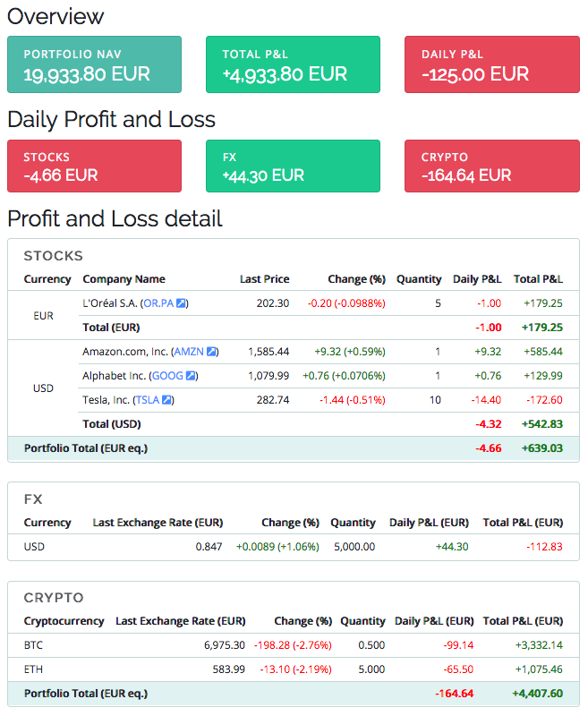This screenshot has width=588, height=716.
Task: Click FX total P&L -112.83
Action: point(545,547)
